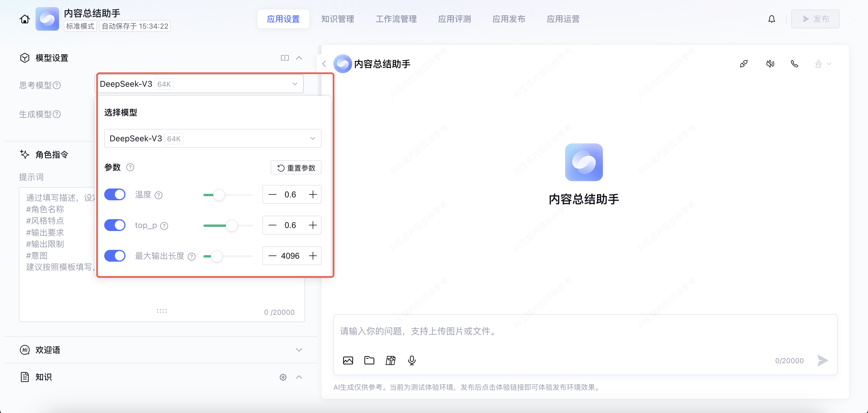Disable the 温度 toggle

115,194
